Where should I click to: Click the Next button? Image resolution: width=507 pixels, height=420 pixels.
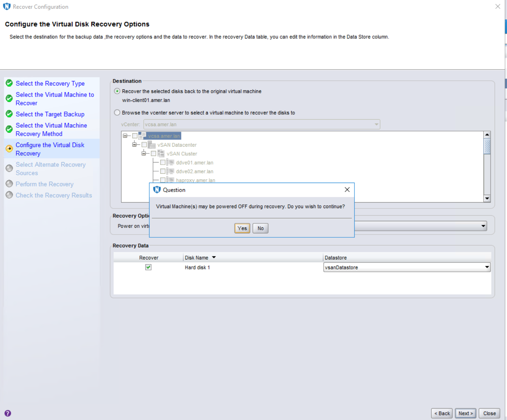466,413
